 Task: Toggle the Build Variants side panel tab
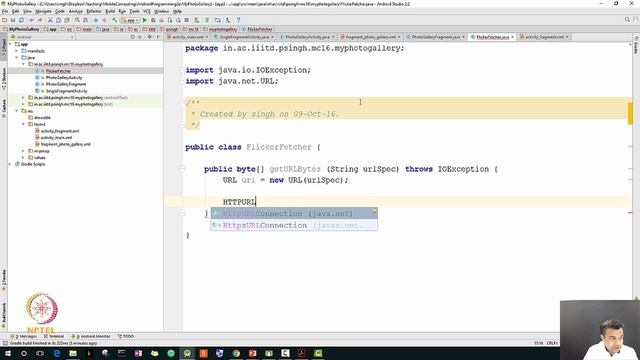(x=4, y=315)
